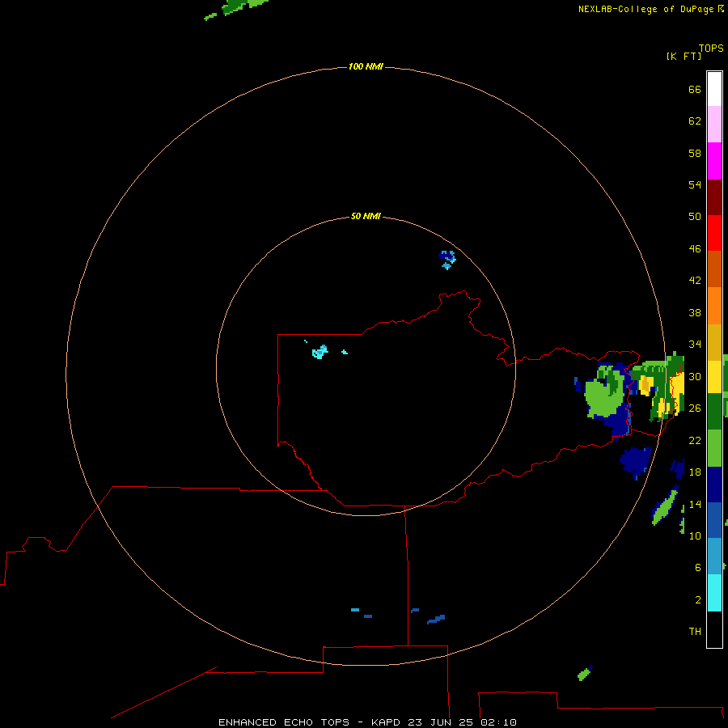The width and height of the screenshot is (728, 728).
Task: Click the 62 legend value
Action: 695,121
